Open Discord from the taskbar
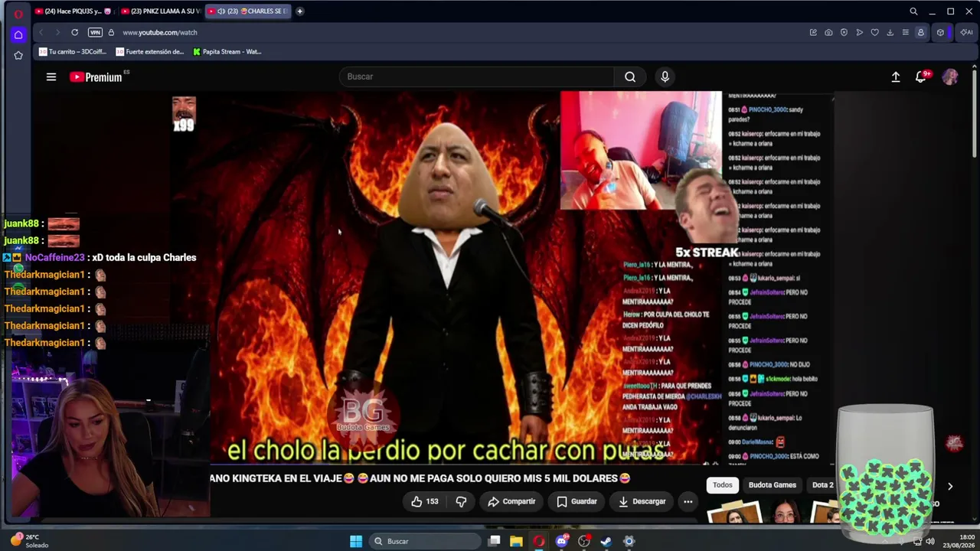The width and height of the screenshot is (980, 551). pyautogui.click(x=562, y=541)
